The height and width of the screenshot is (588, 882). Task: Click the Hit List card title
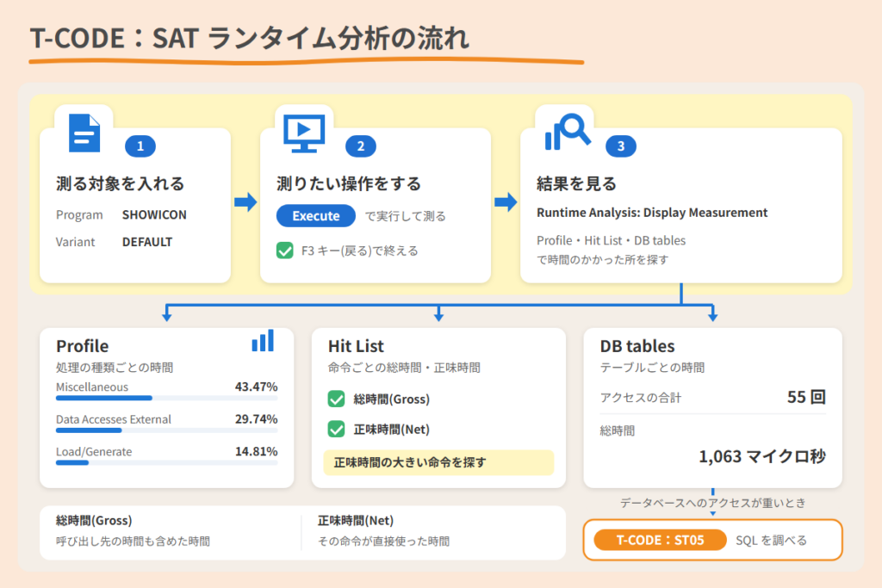[x=356, y=346]
